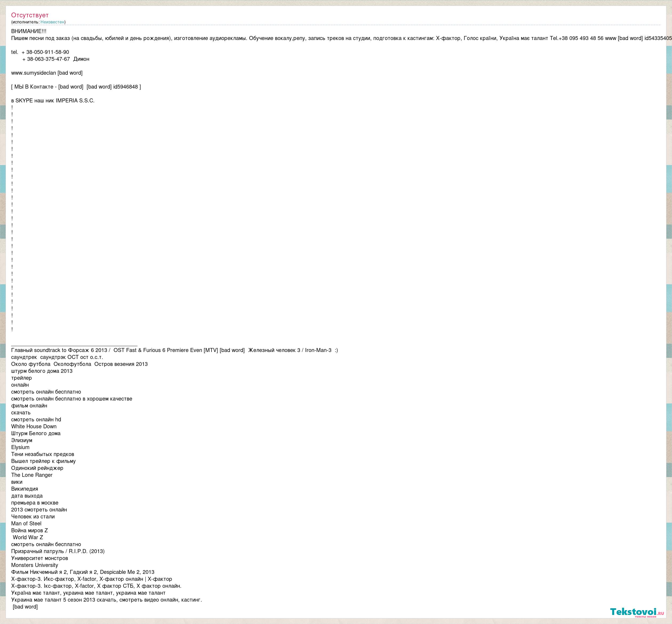
Task: Select the Despicable Me 2, 2013 line
Action: click(83, 572)
